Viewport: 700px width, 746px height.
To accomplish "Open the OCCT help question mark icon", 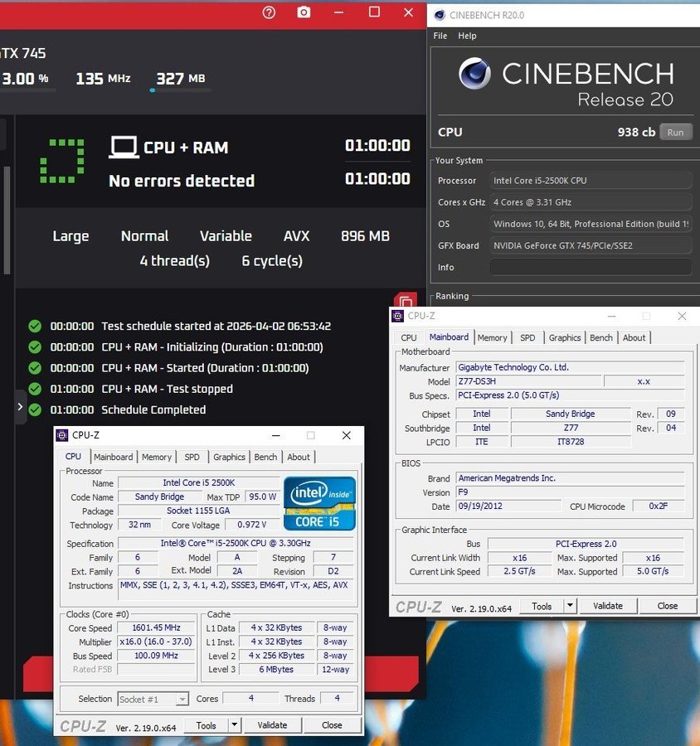I will (269, 12).
